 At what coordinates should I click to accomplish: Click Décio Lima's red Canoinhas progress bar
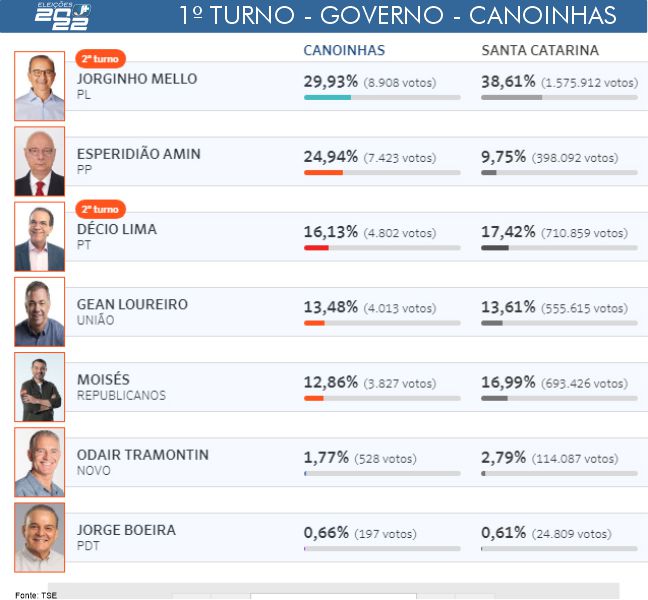click(x=316, y=248)
